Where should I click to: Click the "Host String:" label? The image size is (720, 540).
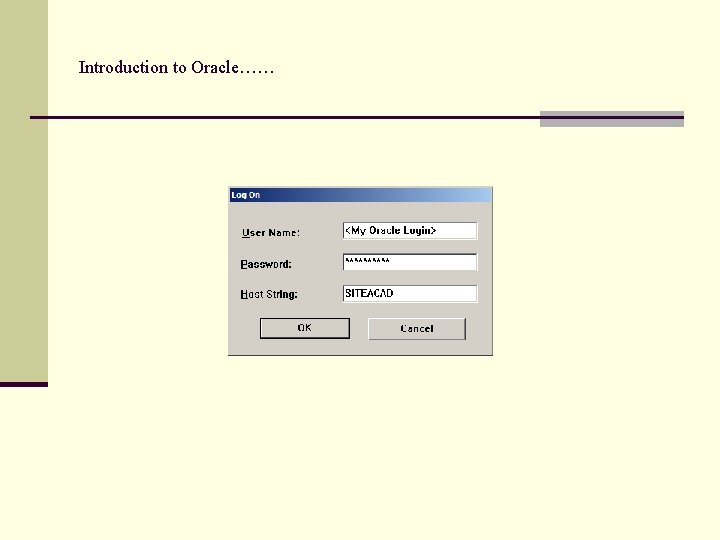(269, 294)
